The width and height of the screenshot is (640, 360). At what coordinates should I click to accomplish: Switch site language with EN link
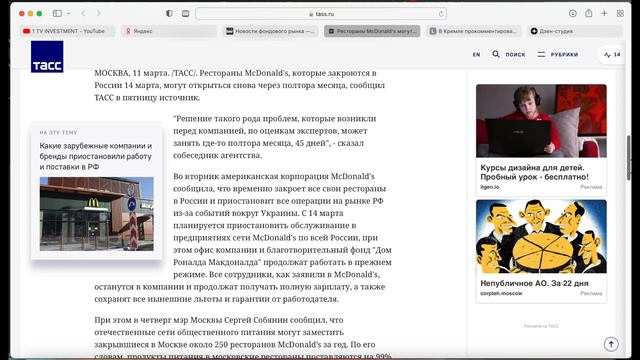[476, 55]
